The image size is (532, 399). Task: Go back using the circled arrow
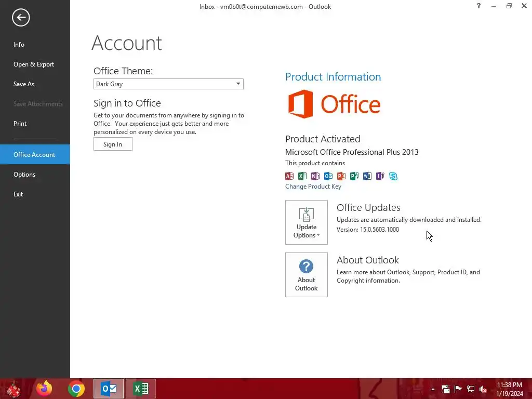click(x=21, y=17)
